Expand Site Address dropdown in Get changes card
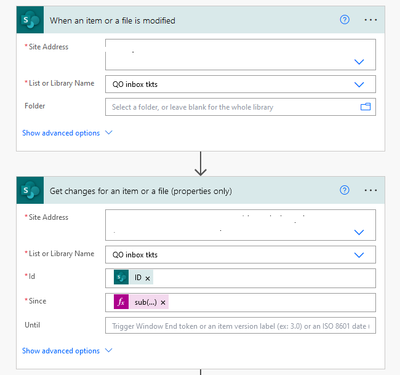Screen dimensions: 400x375 (359, 232)
